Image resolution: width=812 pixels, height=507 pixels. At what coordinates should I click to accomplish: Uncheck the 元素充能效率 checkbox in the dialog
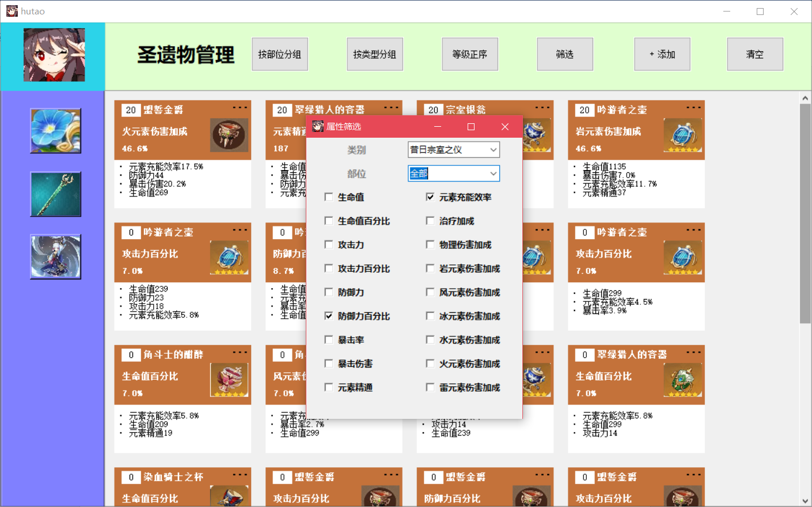coord(430,197)
